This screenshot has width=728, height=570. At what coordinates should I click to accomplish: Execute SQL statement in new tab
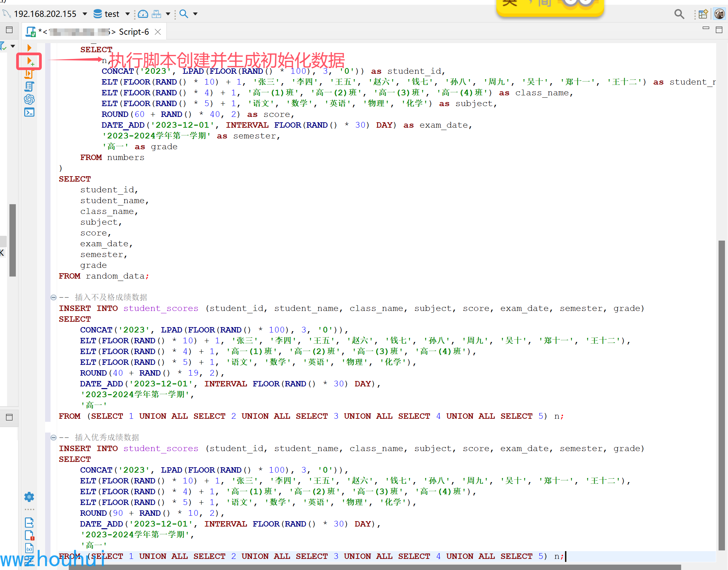(x=30, y=61)
